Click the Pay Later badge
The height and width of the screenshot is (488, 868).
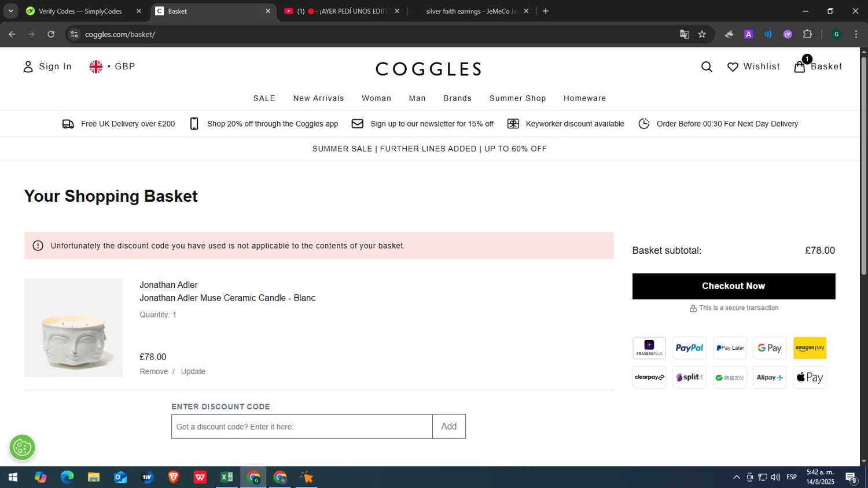pyautogui.click(x=730, y=348)
